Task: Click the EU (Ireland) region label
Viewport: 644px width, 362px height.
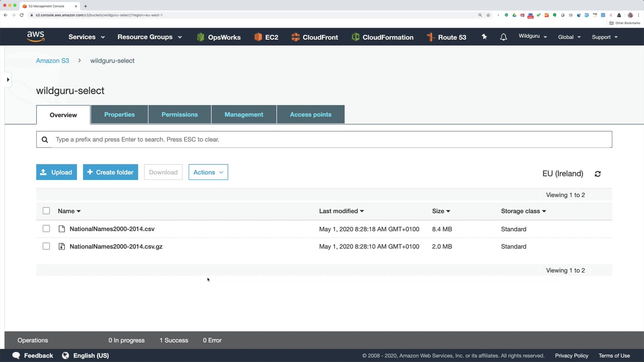Action: [x=562, y=173]
